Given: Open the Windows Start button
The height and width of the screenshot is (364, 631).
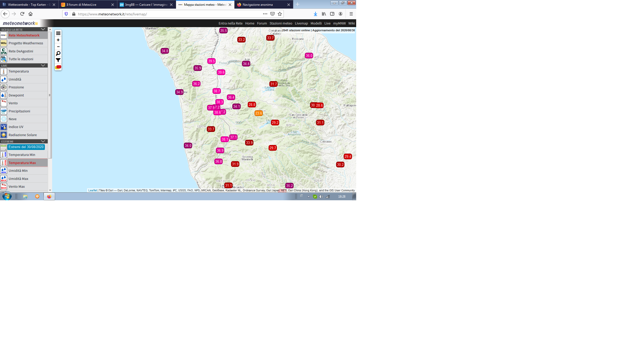Looking at the screenshot, I should (x=7, y=196).
